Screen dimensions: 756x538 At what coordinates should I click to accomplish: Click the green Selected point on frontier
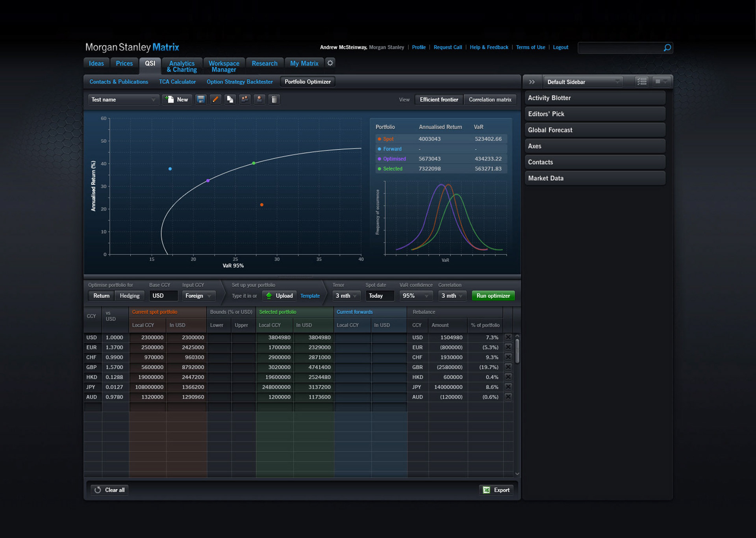[254, 163]
